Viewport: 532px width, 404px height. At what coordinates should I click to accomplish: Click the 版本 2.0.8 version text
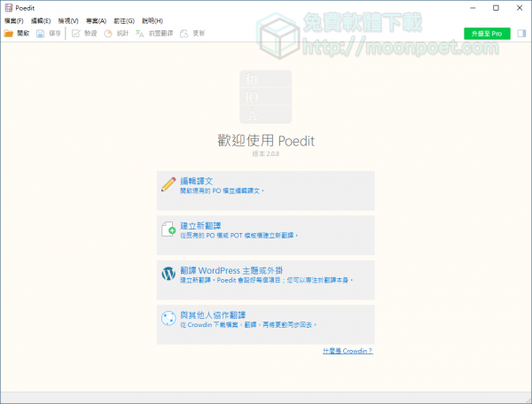click(x=266, y=154)
